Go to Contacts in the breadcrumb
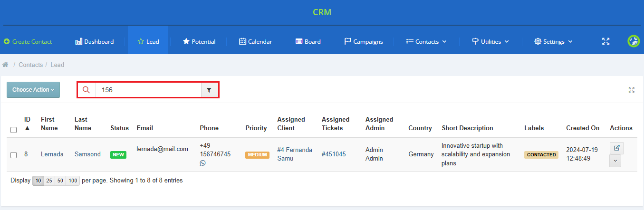The image size is (644, 210). coord(31,65)
